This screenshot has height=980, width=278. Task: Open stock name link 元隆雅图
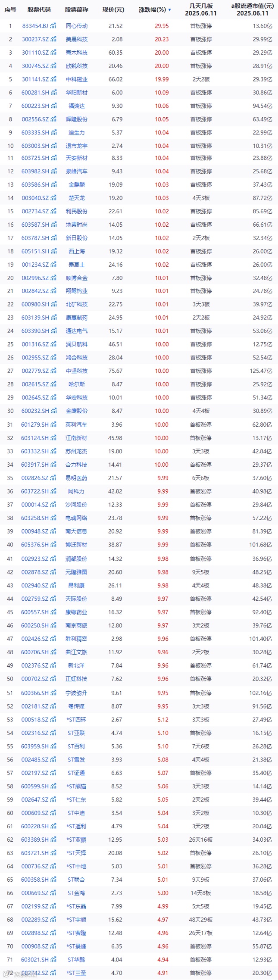[77, 572]
